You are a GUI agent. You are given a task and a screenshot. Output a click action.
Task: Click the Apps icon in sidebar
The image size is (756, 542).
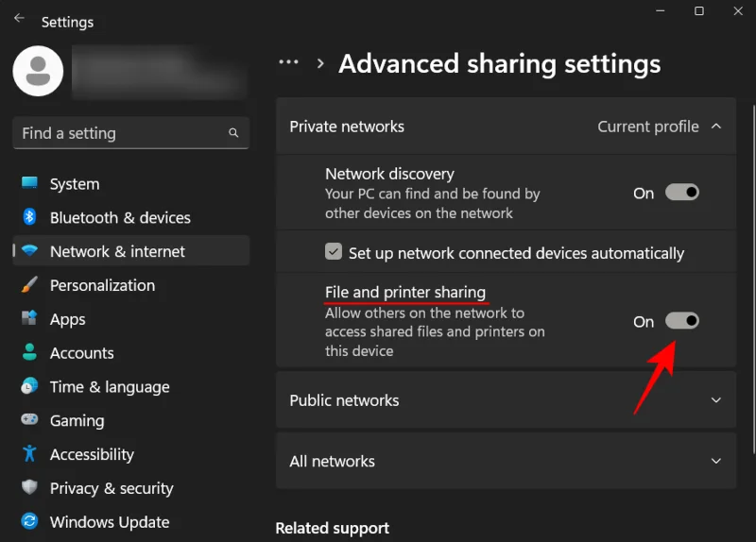pos(29,318)
